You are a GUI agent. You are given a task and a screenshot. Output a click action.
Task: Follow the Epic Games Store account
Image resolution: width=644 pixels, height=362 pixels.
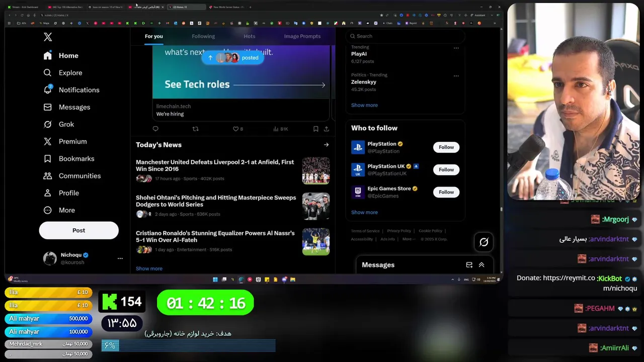446,192
